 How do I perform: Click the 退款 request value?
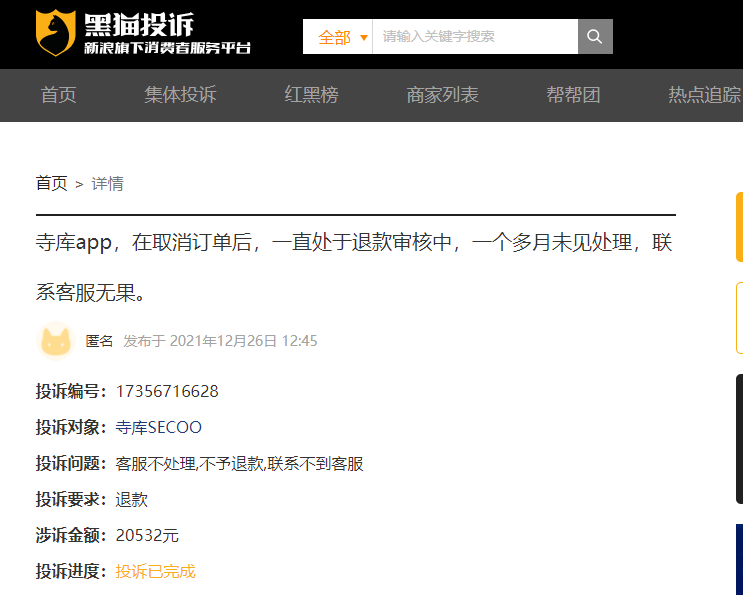131,499
